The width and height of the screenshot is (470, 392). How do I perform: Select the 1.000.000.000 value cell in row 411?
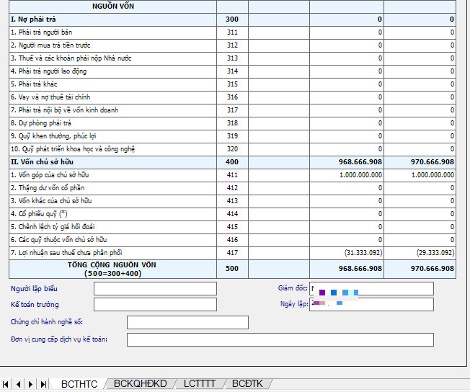[346, 175]
